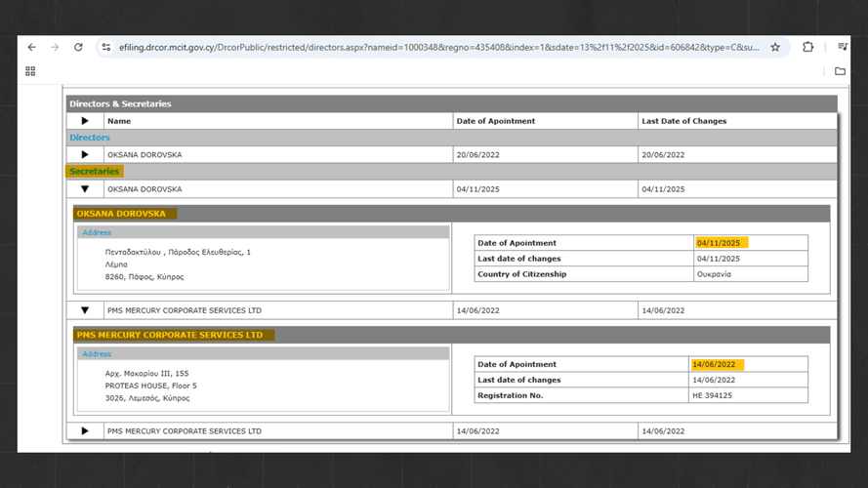Reload the current page
The width and height of the screenshot is (868, 488).
point(78,47)
